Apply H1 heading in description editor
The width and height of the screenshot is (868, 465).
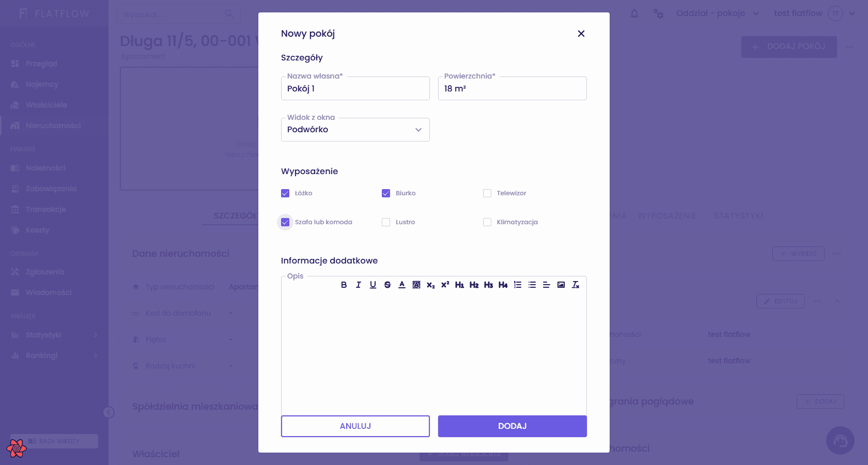(x=460, y=285)
